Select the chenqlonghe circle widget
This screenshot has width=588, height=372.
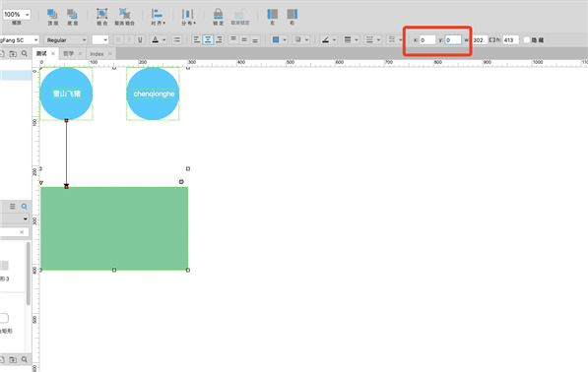pyautogui.click(x=153, y=93)
